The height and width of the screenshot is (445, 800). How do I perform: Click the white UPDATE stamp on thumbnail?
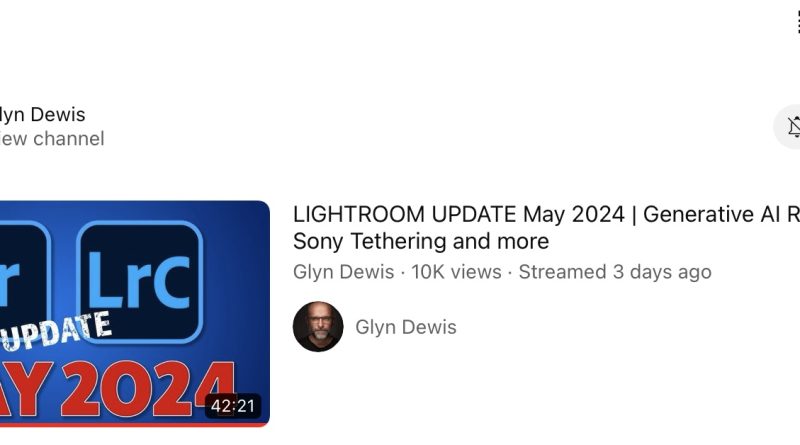click(56, 332)
